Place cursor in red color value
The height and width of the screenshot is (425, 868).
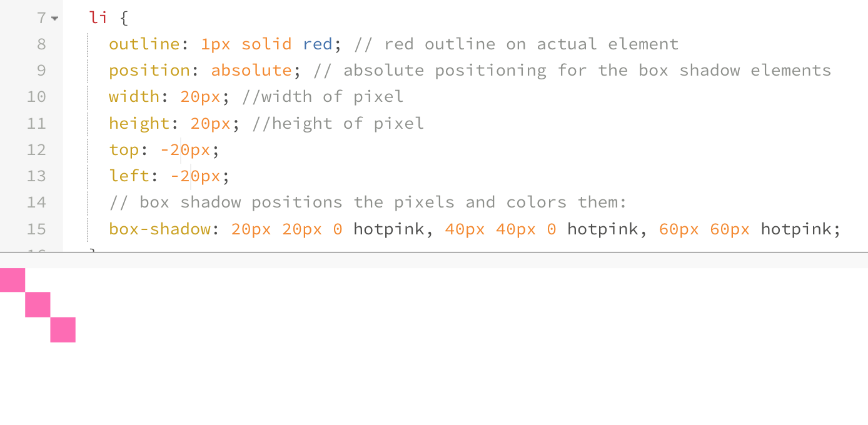click(317, 44)
